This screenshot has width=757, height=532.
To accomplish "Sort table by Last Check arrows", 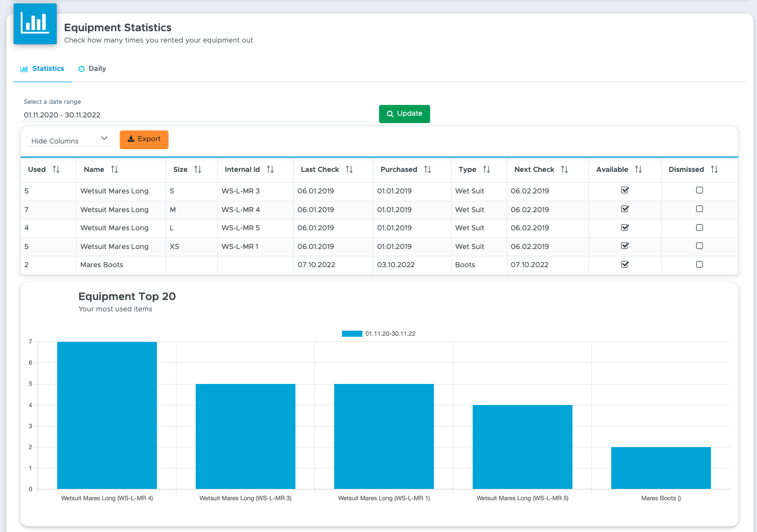I will coord(350,170).
